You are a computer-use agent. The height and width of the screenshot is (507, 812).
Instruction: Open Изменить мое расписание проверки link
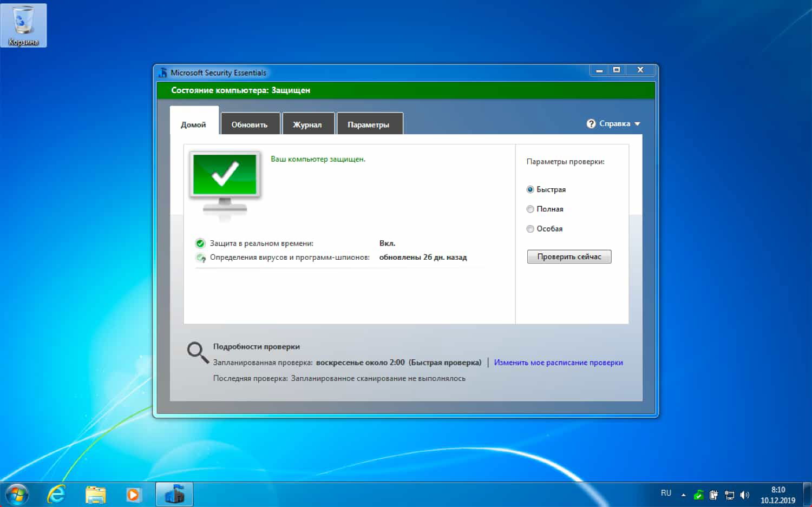tap(558, 362)
